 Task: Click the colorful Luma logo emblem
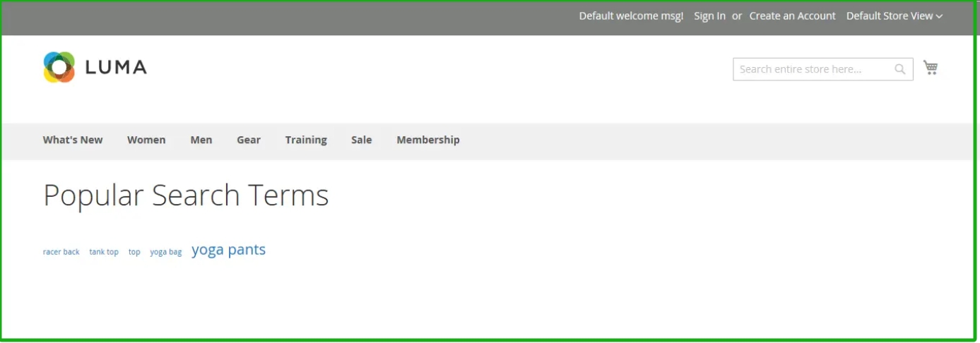[x=59, y=67]
